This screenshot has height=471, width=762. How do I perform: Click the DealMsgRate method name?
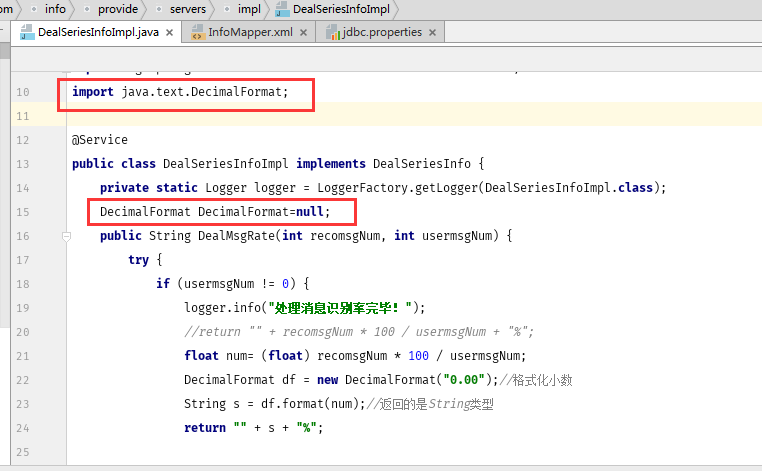[236, 236]
